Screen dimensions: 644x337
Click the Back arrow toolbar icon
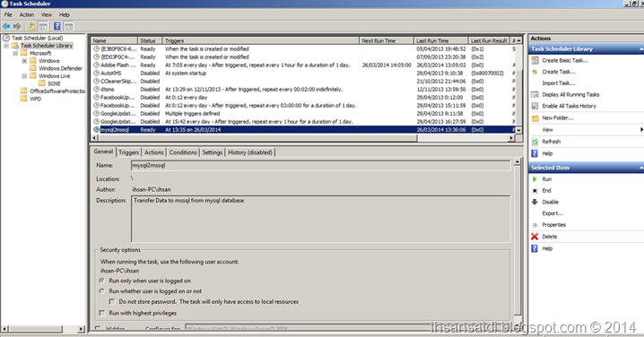(6, 26)
